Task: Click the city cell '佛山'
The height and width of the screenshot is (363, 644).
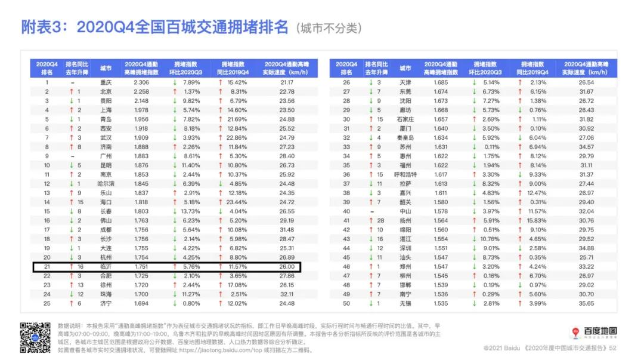Action: pyautogui.click(x=106, y=221)
